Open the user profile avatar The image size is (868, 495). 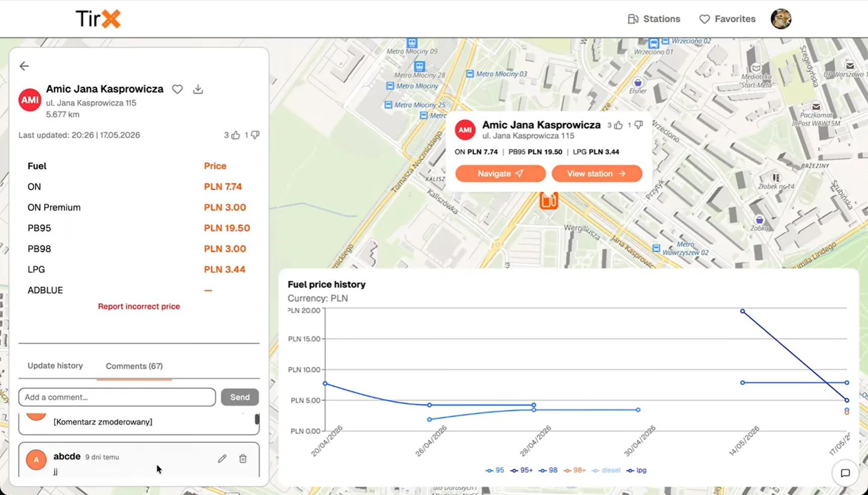point(781,19)
